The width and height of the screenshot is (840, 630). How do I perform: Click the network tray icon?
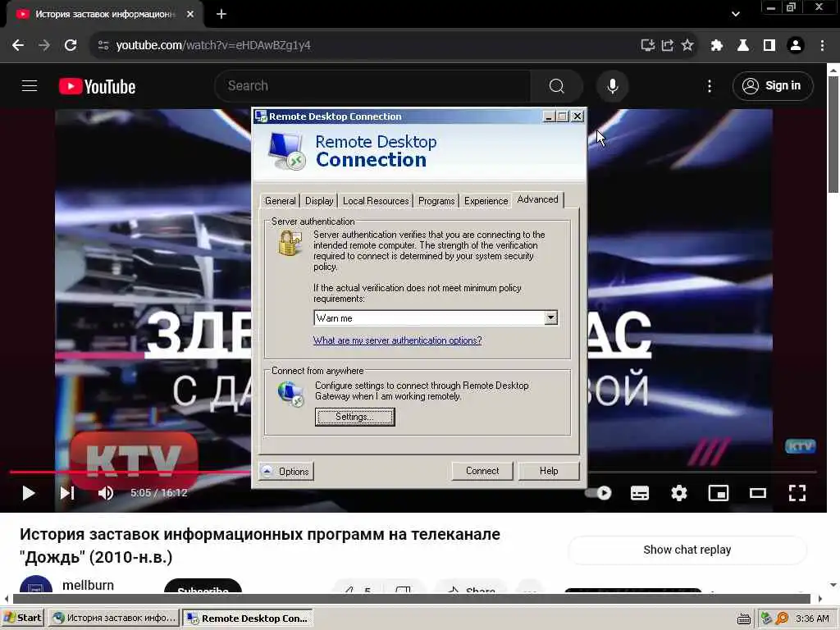[767, 619]
